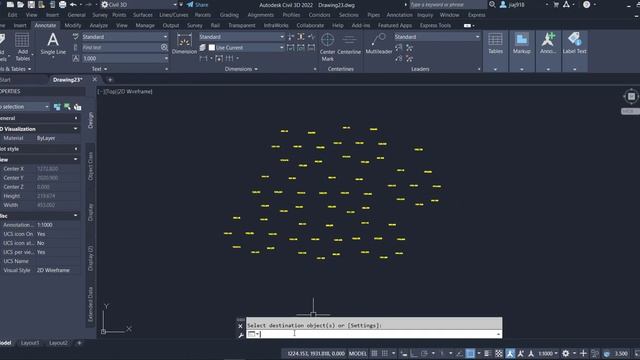
Task: Toggle transparency display in status bar
Action: 499,353
